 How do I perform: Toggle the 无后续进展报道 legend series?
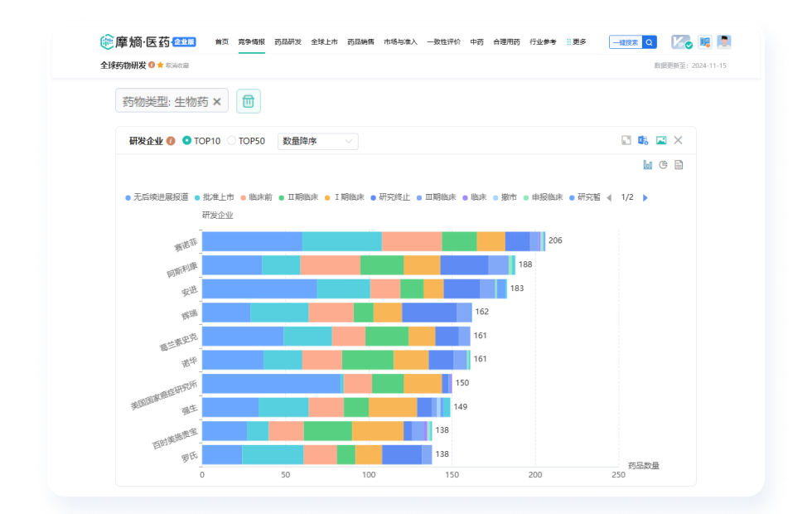[157, 197]
